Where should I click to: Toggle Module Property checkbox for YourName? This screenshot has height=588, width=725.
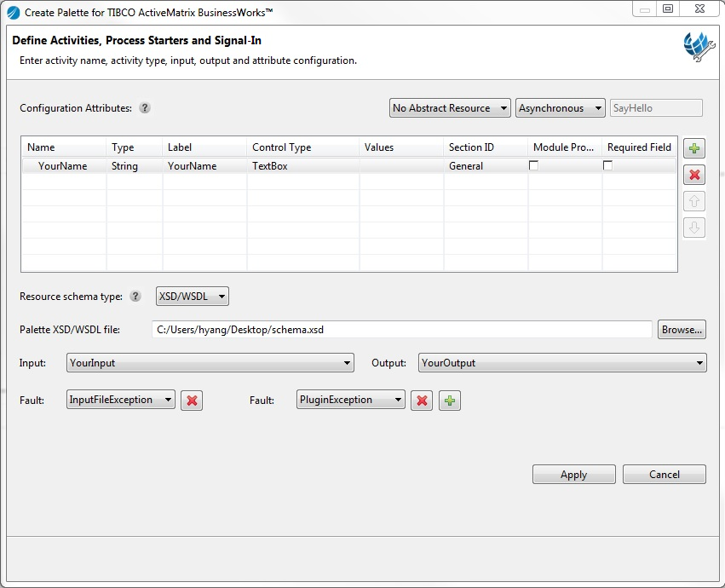(x=533, y=165)
